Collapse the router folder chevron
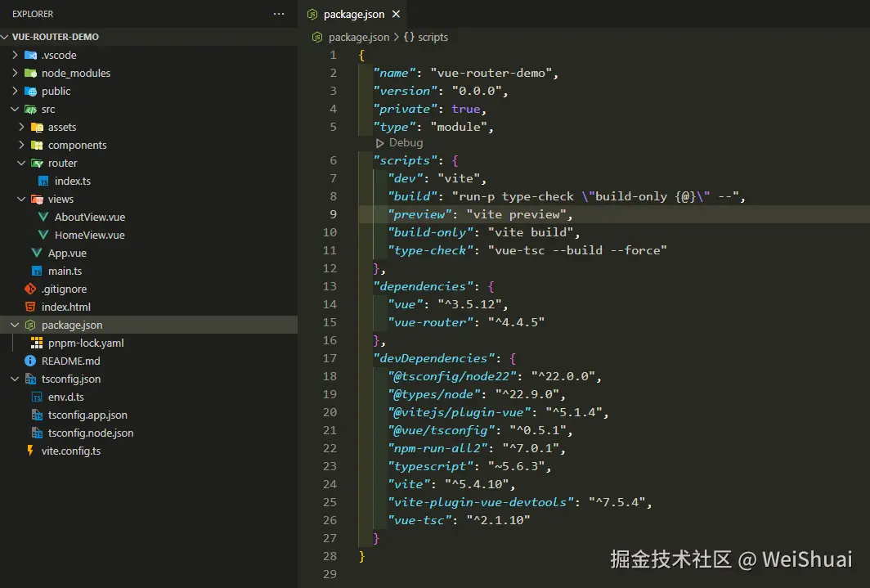This screenshot has width=870, height=588. point(21,163)
